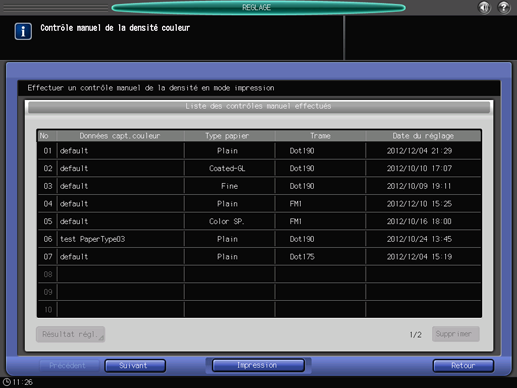Click date '2012/10/24 13:45'

[419, 239]
